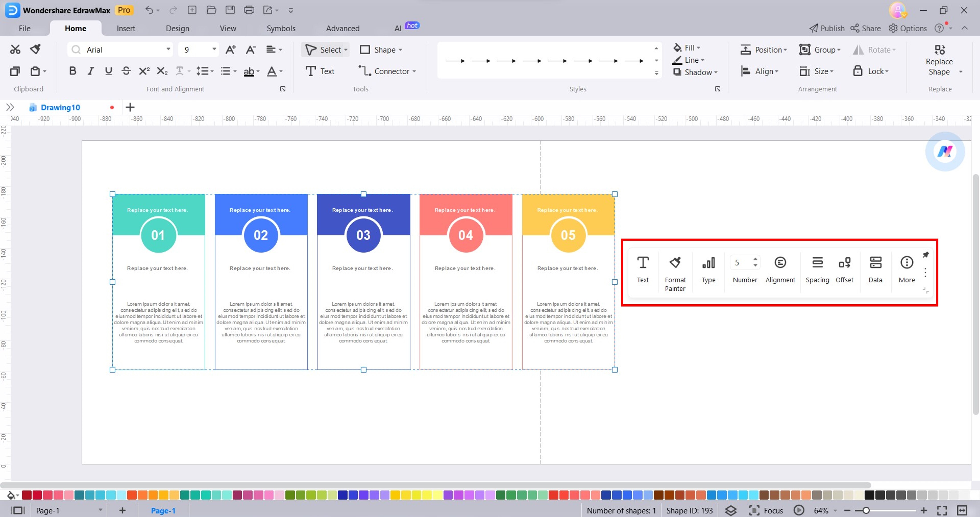980x517 pixels.
Task: Click the Replace Shape button
Action: 939,61
